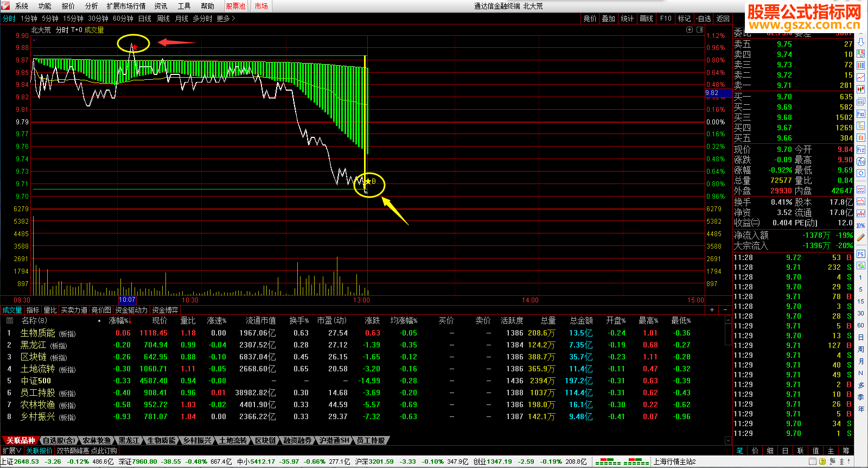Select the 年 yearly period shortcut in sidebar
The height and width of the screenshot is (468, 868).
(860, 409)
